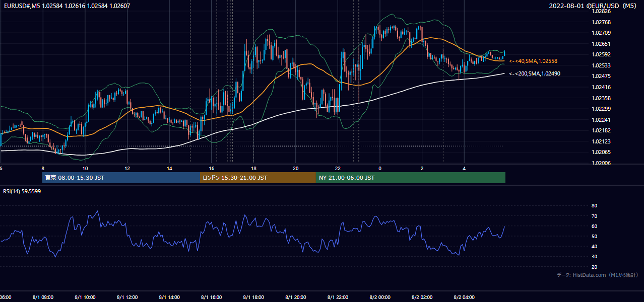The image size is (644, 302).
Task: Click hour label 20 under price chart
Action: 296,169
